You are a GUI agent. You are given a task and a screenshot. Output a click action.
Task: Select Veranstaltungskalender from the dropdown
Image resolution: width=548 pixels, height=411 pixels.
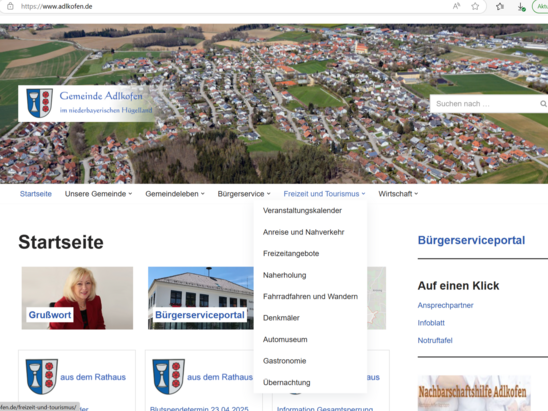click(x=302, y=211)
